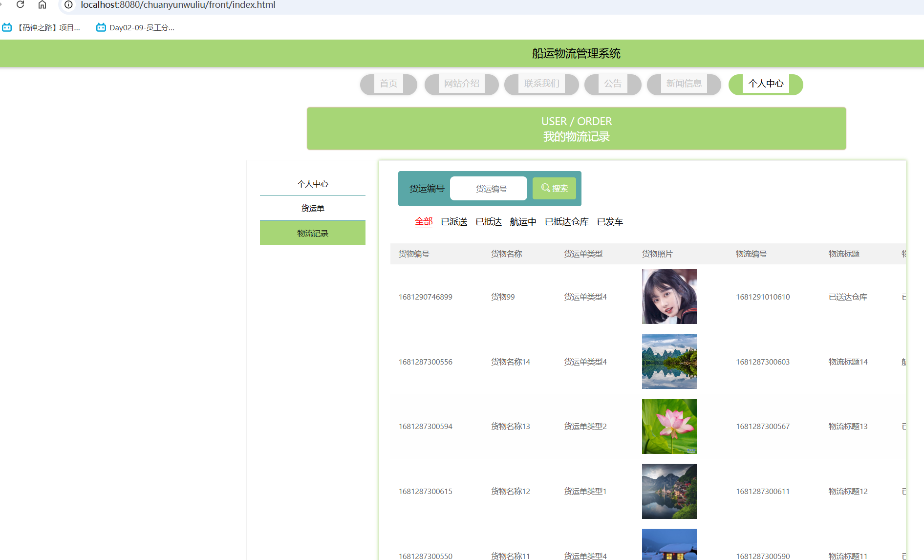Click the 船运物流管理系统 site title
Viewport: 924px width, 560px height.
pos(576,54)
